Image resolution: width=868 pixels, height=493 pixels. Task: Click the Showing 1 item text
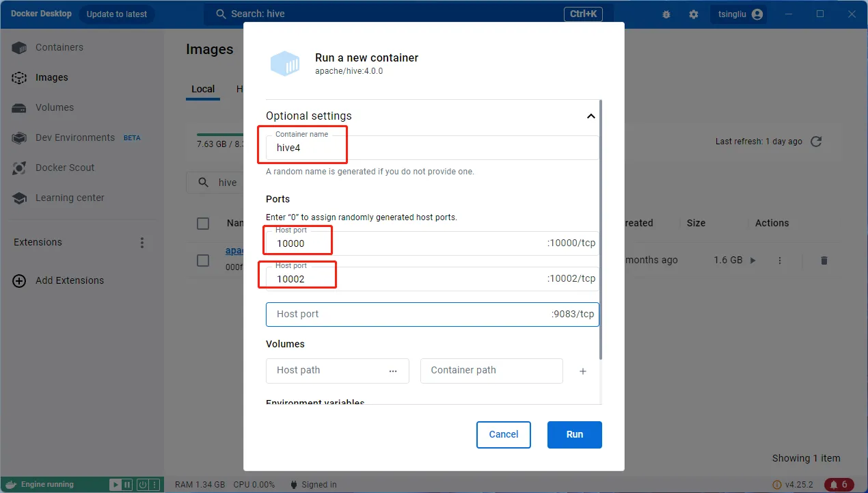pyautogui.click(x=806, y=458)
